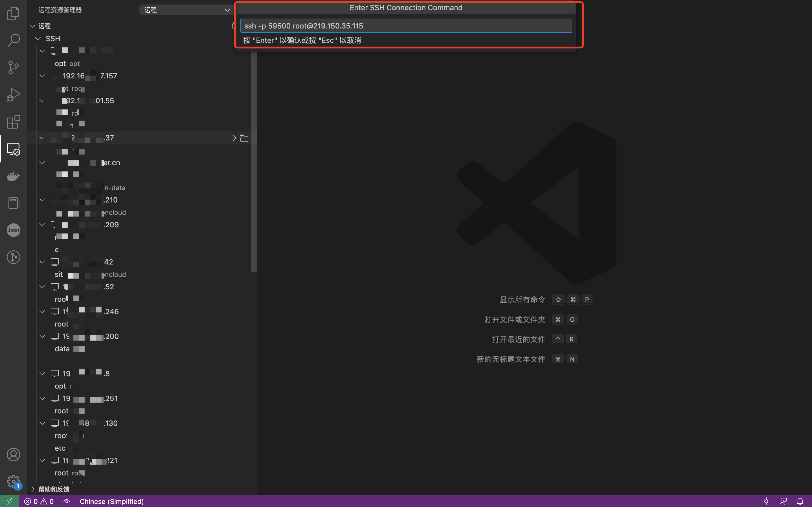Collapse the host ending in .246
812x507 pixels.
pyautogui.click(x=42, y=312)
